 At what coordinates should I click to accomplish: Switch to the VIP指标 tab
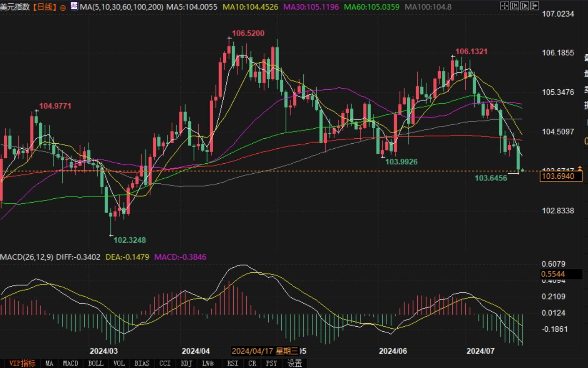22,363
